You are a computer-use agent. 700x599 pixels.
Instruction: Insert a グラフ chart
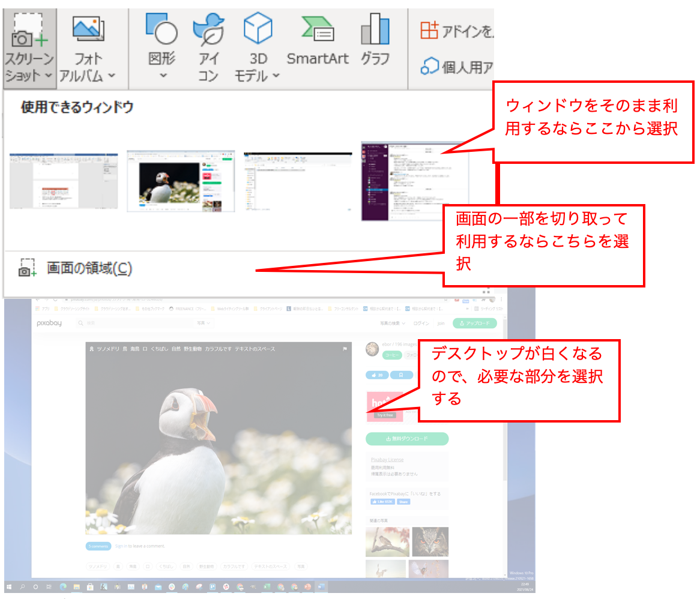tap(375, 40)
